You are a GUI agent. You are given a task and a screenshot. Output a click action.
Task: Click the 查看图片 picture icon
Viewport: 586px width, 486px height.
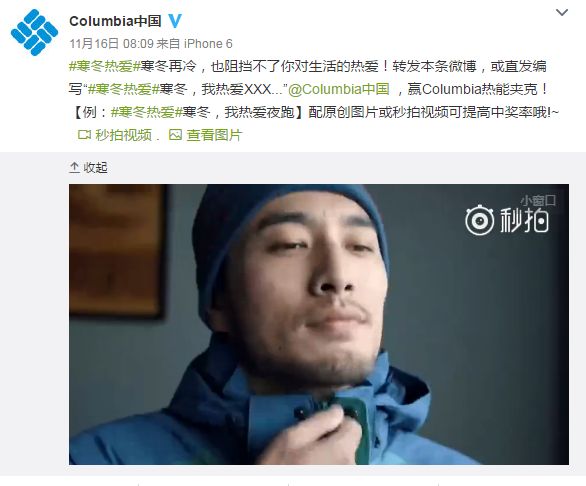(x=175, y=135)
